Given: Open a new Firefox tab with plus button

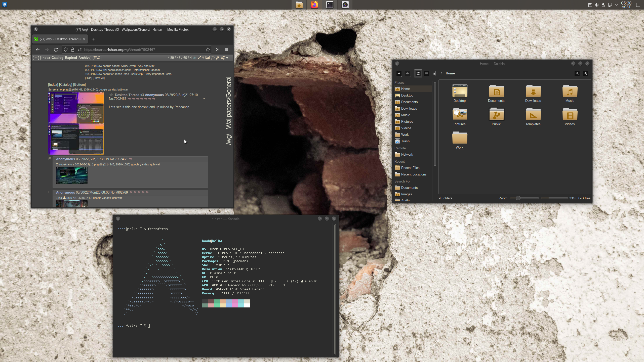Looking at the screenshot, I should pyautogui.click(x=93, y=39).
